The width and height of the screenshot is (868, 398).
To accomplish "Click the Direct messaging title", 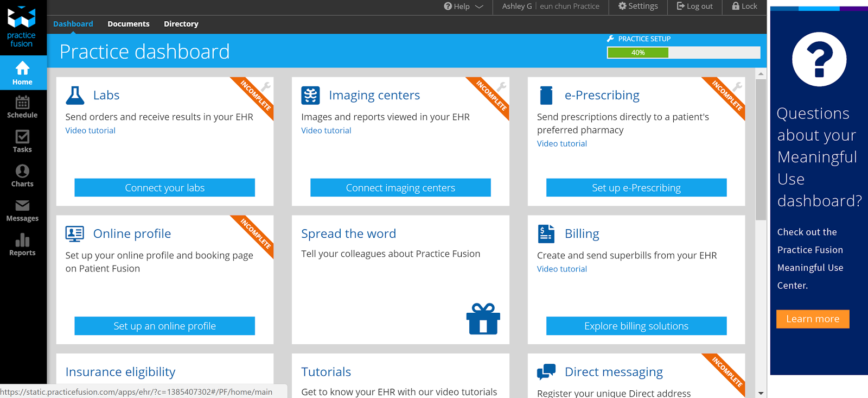I will pyautogui.click(x=614, y=372).
